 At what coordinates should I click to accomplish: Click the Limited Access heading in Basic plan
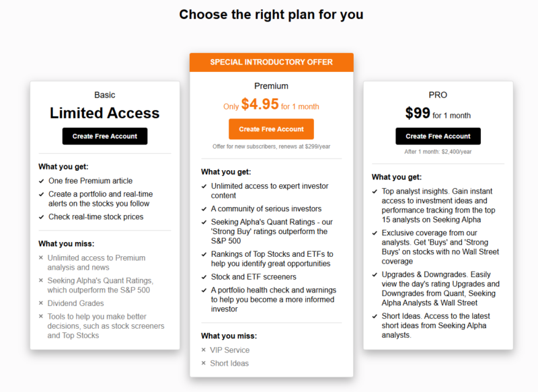point(105,113)
